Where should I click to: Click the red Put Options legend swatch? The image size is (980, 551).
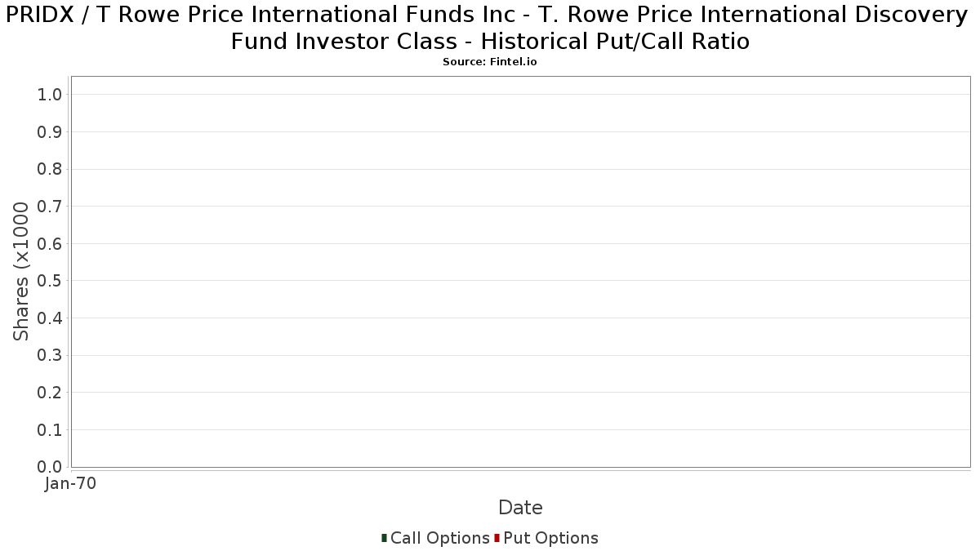497,538
